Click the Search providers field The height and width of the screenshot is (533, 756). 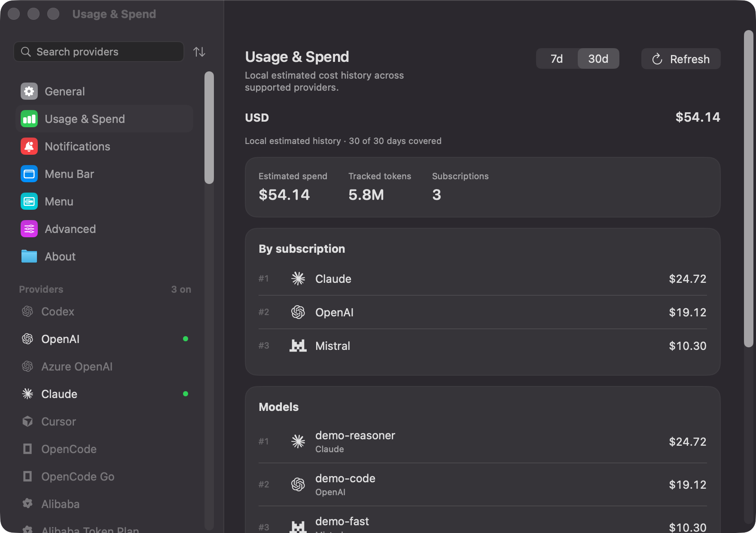coord(99,52)
